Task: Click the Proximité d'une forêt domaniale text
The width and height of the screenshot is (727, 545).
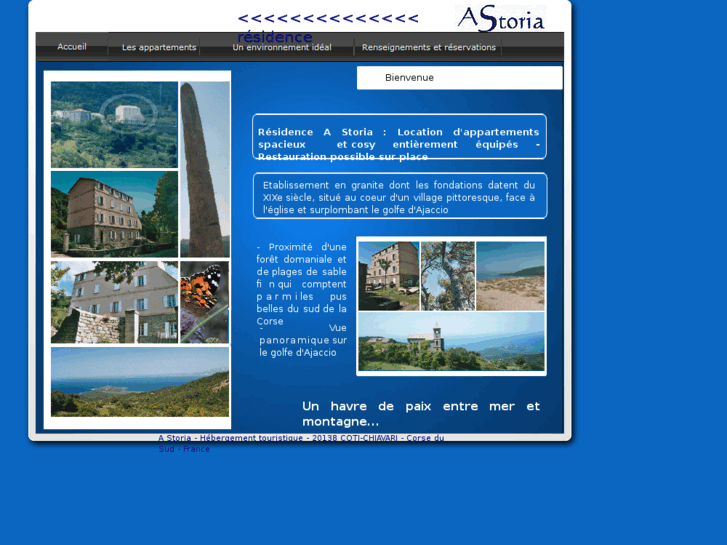Action: [301, 284]
